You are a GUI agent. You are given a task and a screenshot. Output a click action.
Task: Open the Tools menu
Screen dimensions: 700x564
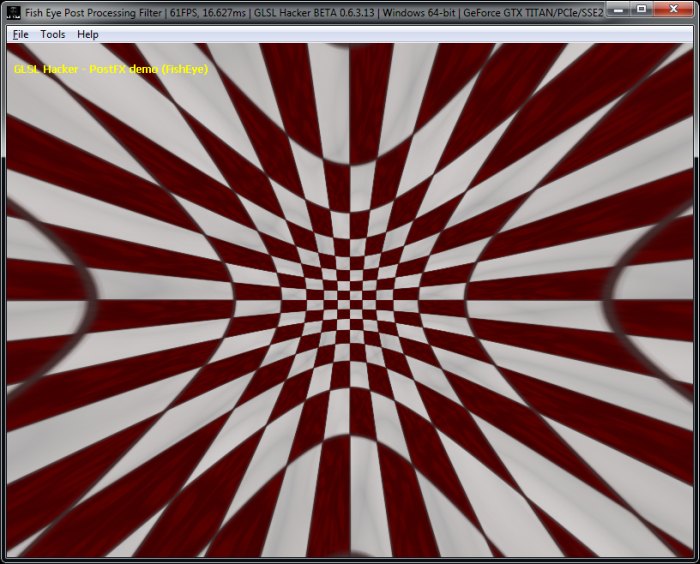tap(53, 34)
